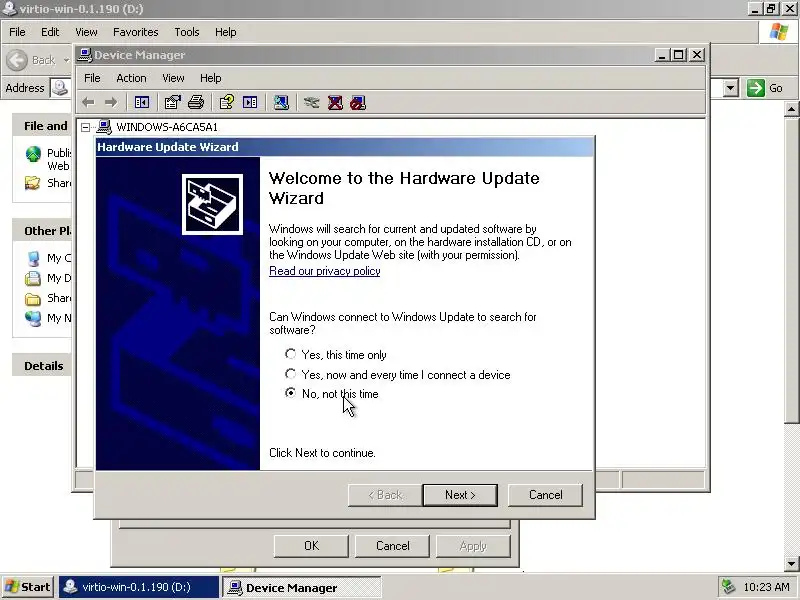Collapse the WINDOWS-A6CA5A1 tree node
800x600 pixels.
click(x=86, y=127)
